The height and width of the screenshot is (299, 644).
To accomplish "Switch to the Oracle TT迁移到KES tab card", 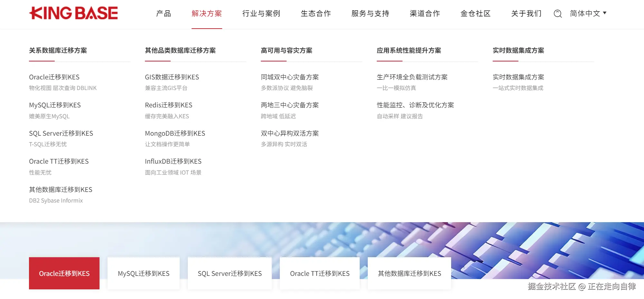I will [320, 273].
